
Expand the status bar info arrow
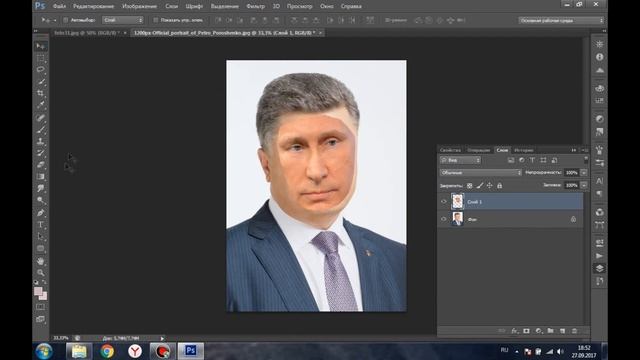[162, 338]
